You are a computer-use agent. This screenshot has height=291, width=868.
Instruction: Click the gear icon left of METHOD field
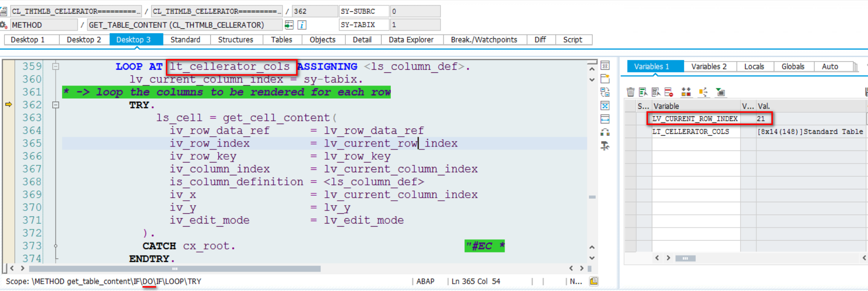click(x=3, y=25)
